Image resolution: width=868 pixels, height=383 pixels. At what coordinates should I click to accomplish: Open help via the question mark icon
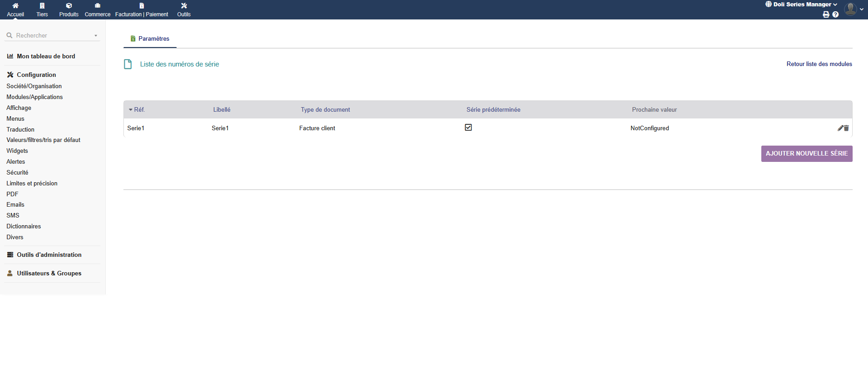pyautogui.click(x=835, y=14)
